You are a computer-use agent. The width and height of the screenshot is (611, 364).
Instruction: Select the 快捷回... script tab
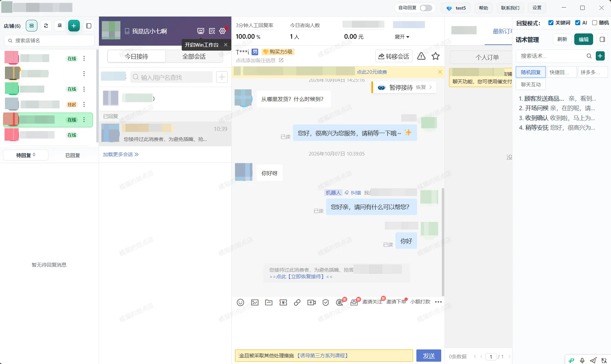click(x=562, y=72)
